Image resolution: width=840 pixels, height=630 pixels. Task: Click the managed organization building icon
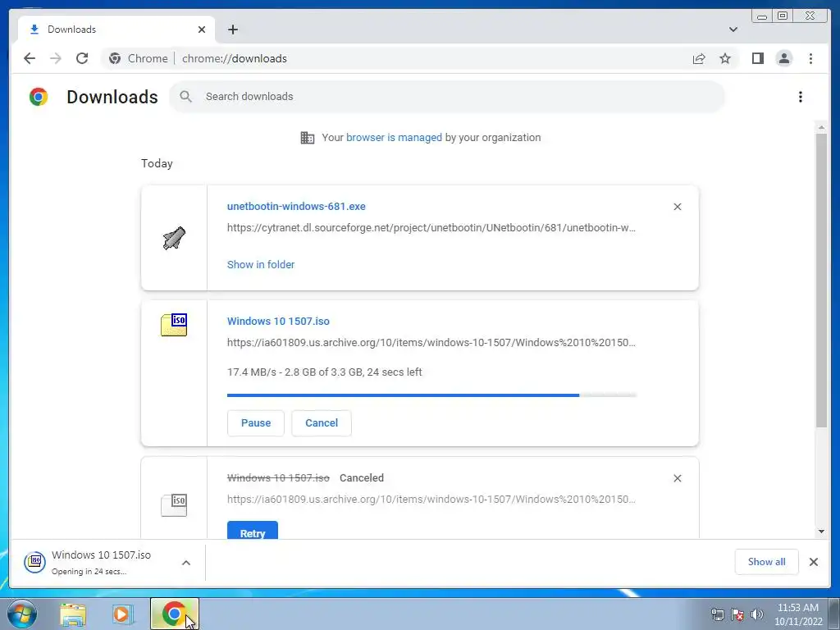[x=308, y=138]
